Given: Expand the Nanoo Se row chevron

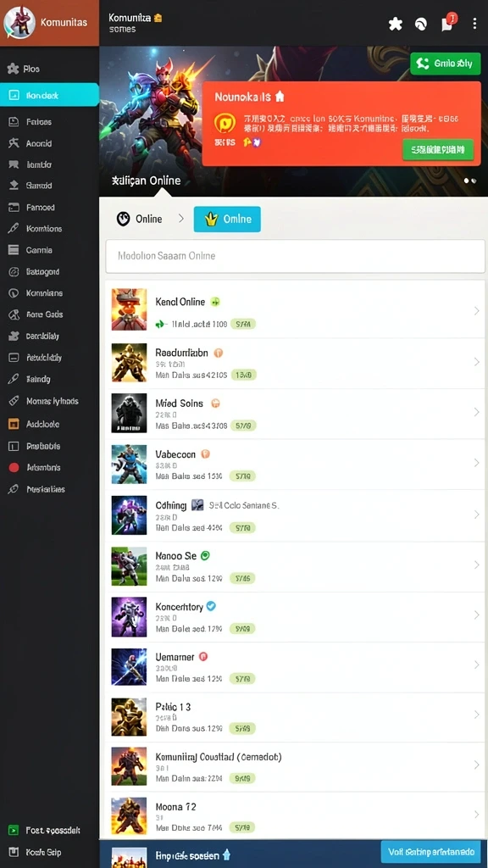Looking at the screenshot, I should click(476, 565).
